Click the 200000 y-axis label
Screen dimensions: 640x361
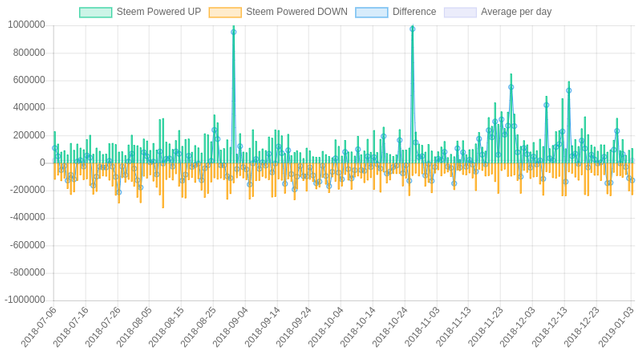pos(29,135)
